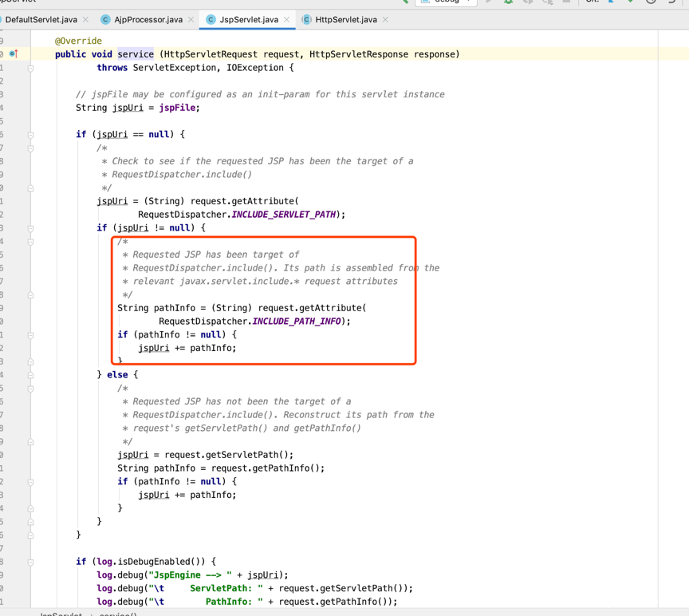This screenshot has width=689, height=616.
Task: Collapse the service method at the throws line
Action: tap(30, 68)
